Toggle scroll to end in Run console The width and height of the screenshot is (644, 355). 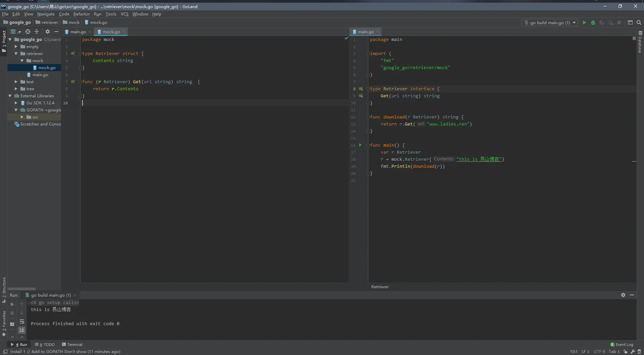(x=22, y=330)
